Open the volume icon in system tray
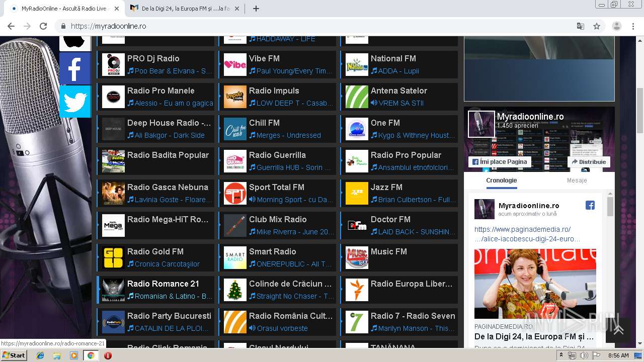The width and height of the screenshot is (644, 362). [x=584, y=355]
